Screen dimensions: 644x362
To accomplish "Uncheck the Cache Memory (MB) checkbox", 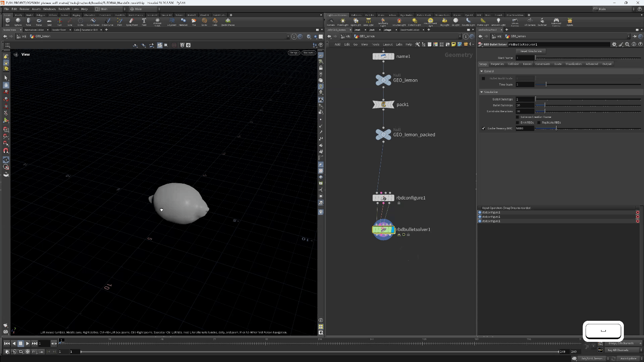I will pyautogui.click(x=484, y=128).
